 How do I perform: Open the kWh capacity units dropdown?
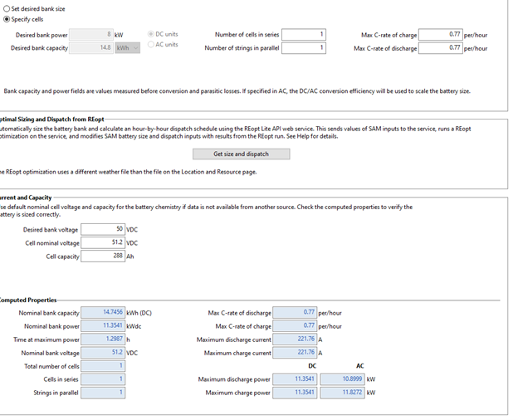click(128, 48)
